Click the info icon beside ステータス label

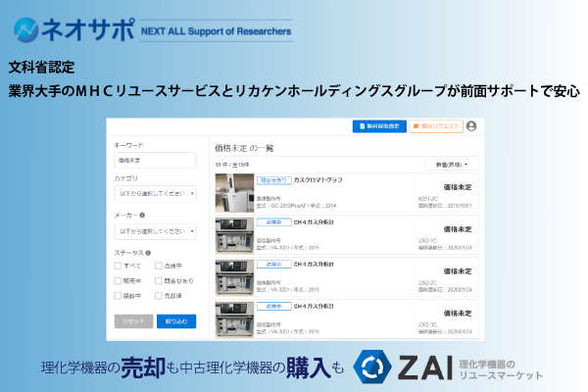pyautogui.click(x=148, y=253)
